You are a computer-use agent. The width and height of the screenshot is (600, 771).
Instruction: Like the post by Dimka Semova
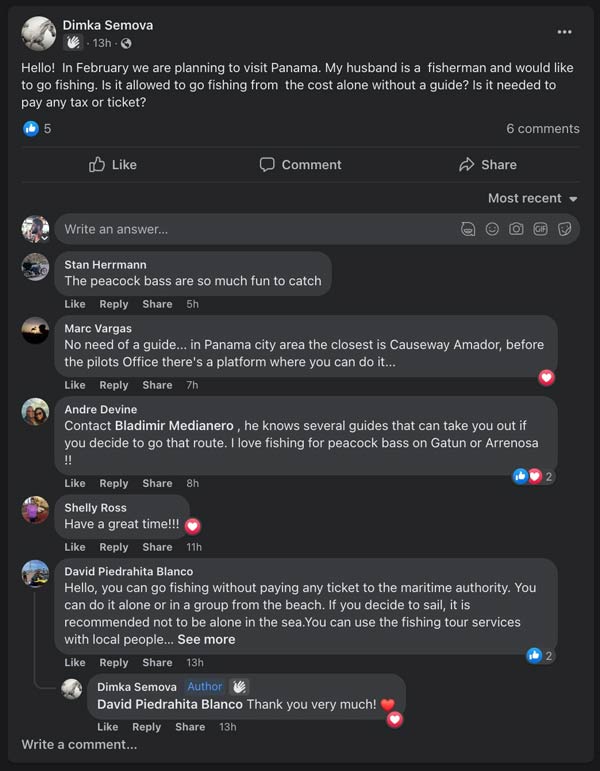tap(112, 164)
